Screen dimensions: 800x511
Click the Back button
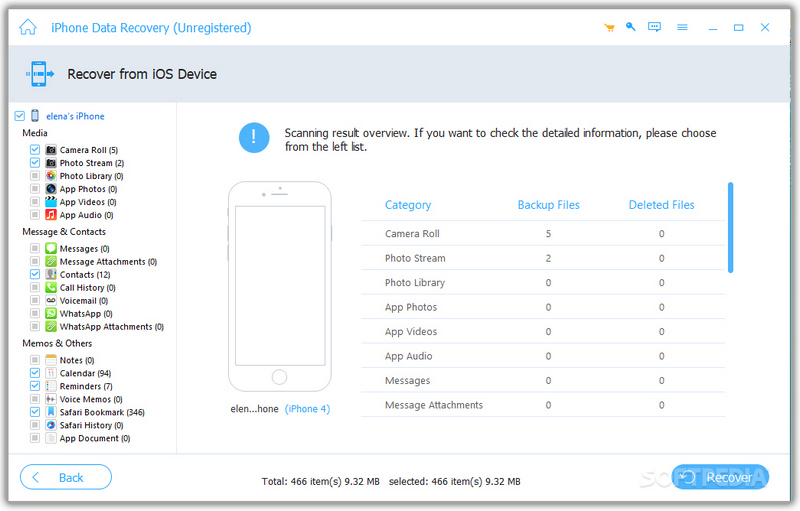[66, 477]
